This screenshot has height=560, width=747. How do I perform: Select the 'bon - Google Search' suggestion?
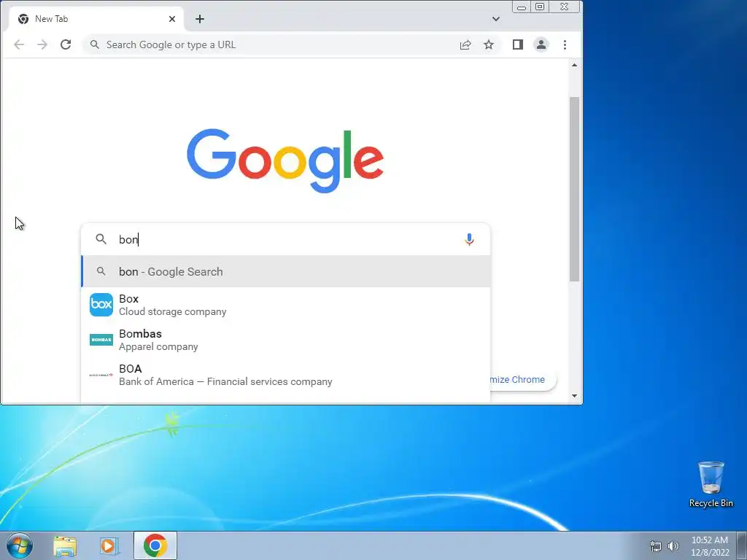pyautogui.click(x=286, y=271)
